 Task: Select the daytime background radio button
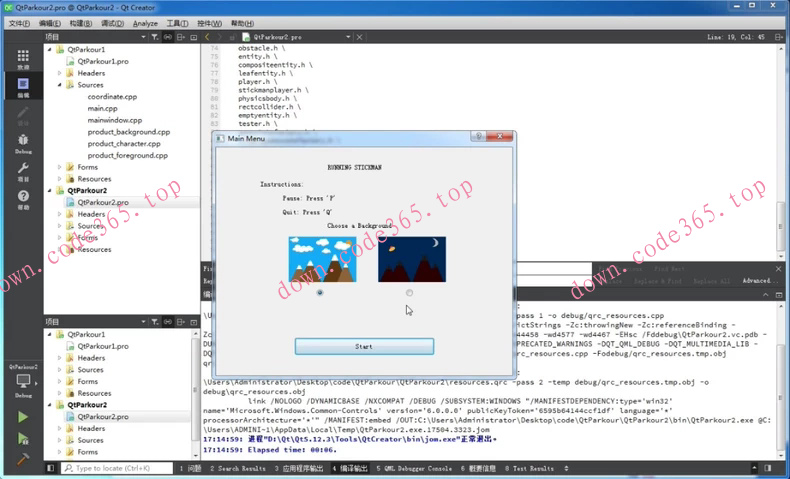pos(320,293)
